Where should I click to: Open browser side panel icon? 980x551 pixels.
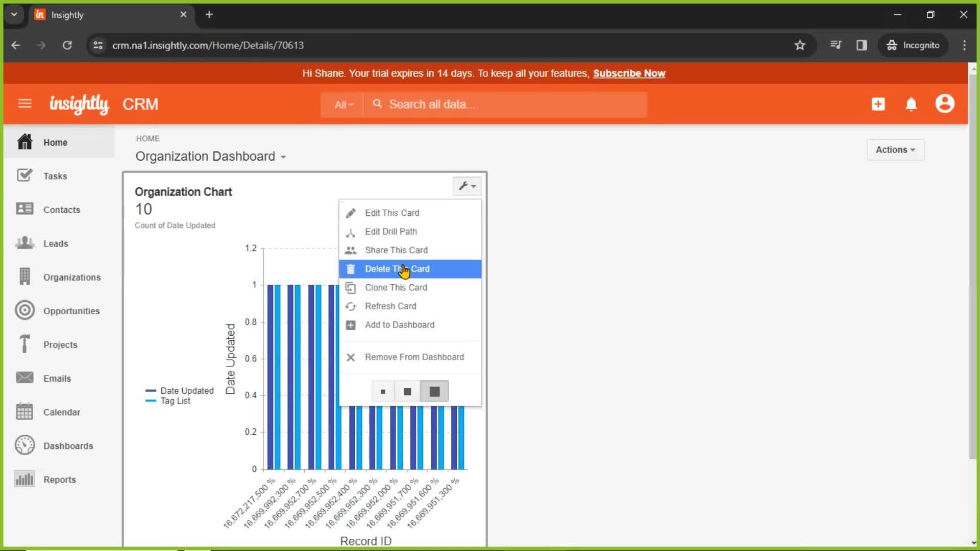(x=862, y=45)
